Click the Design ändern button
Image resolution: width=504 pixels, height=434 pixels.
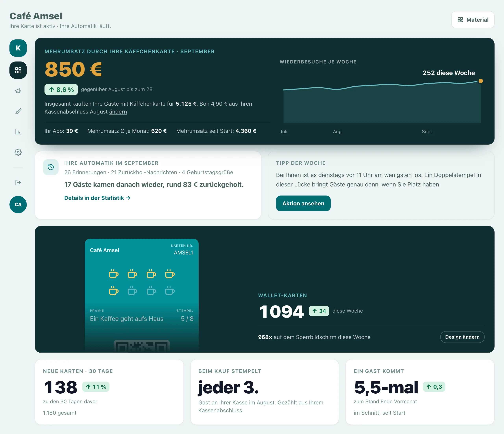click(x=462, y=337)
